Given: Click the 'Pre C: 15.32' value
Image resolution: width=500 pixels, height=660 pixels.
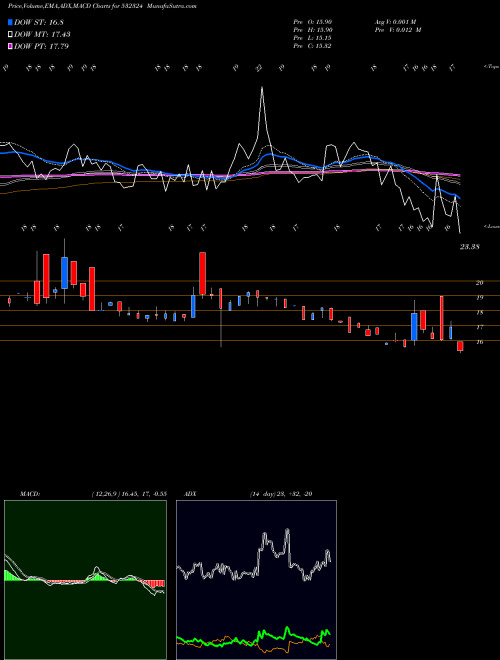Looking at the screenshot, I should pos(313,46).
